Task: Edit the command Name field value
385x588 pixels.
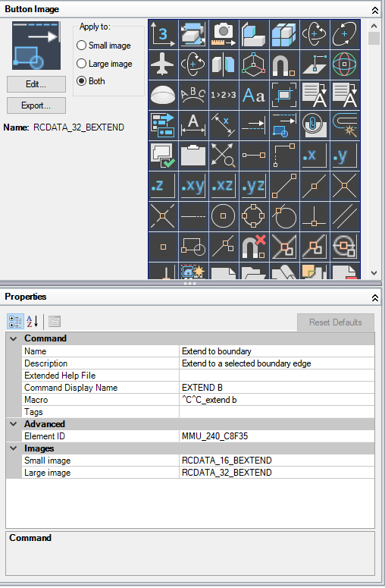Action: pos(277,351)
